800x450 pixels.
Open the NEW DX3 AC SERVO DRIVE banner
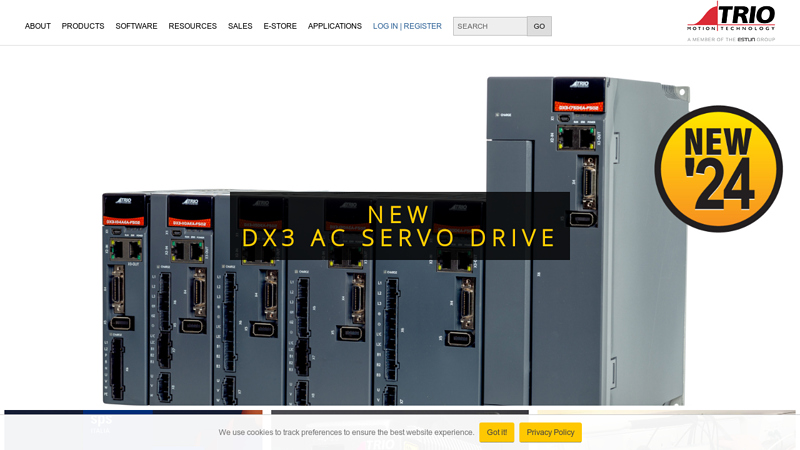coord(399,226)
